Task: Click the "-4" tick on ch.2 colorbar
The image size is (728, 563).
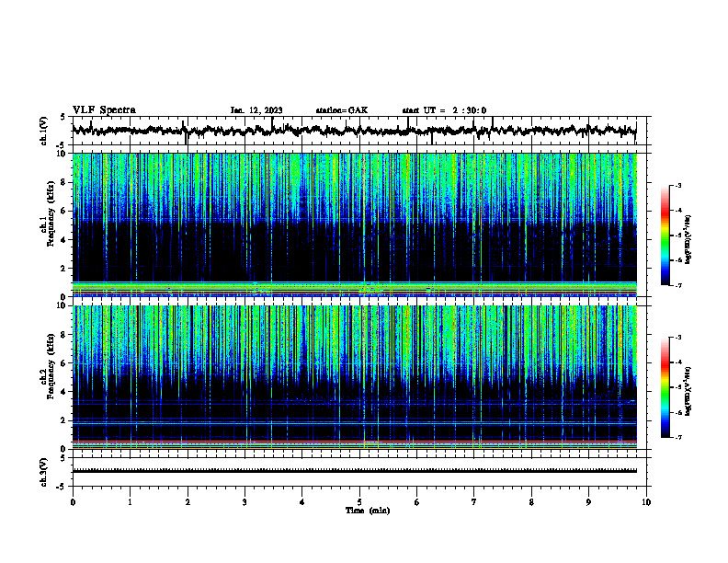Action: (677, 362)
